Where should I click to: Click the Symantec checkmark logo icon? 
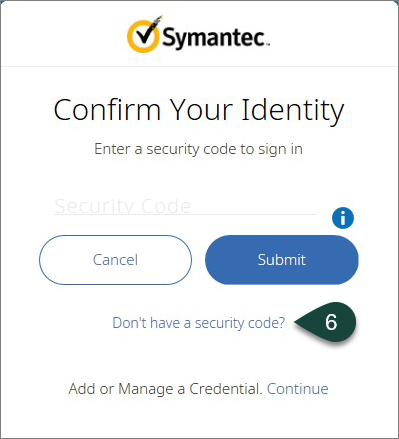pos(144,34)
